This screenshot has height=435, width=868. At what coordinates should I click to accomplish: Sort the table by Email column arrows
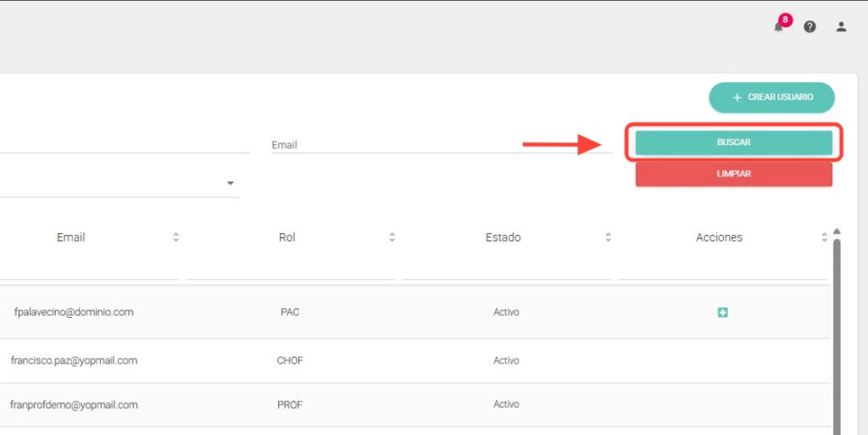(175, 237)
